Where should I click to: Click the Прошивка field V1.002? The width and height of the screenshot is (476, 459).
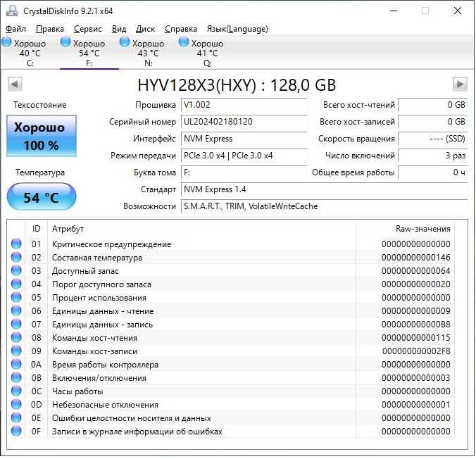(x=244, y=105)
